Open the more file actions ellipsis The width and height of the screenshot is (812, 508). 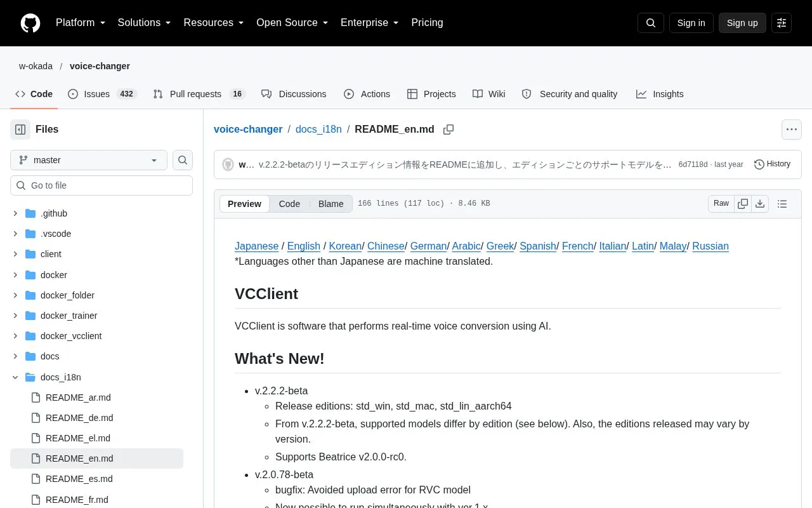pos(792,130)
